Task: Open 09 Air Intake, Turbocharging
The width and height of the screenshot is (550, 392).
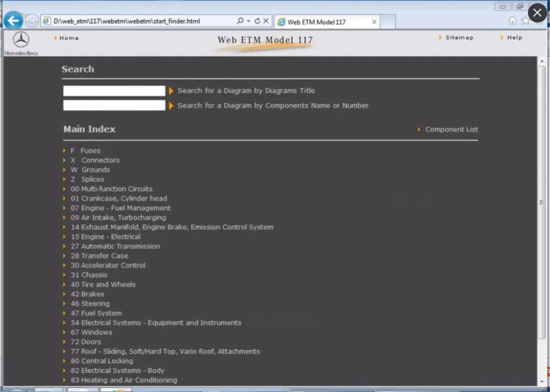Action: click(x=118, y=217)
